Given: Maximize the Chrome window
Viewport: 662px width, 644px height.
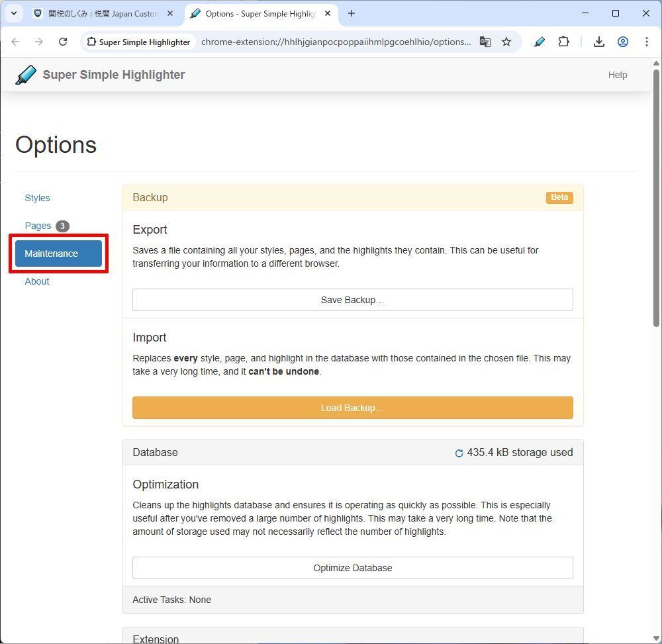Looking at the screenshot, I should coord(616,13).
